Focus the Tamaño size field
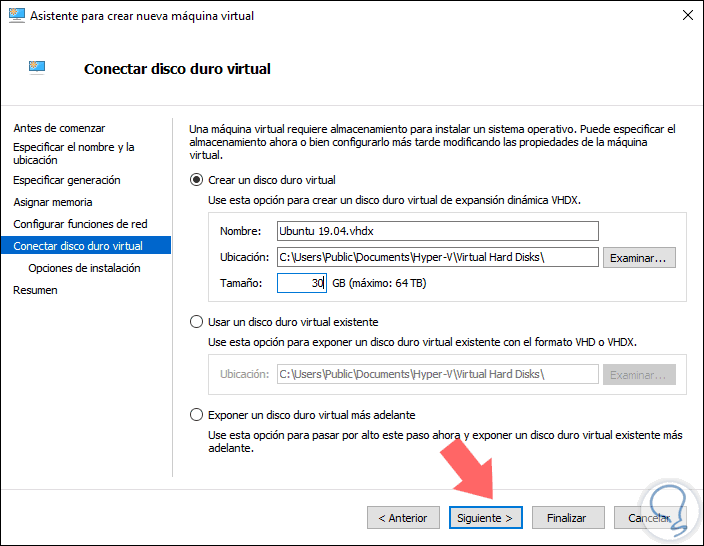The width and height of the screenshot is (704, 546). pos(302,284)
